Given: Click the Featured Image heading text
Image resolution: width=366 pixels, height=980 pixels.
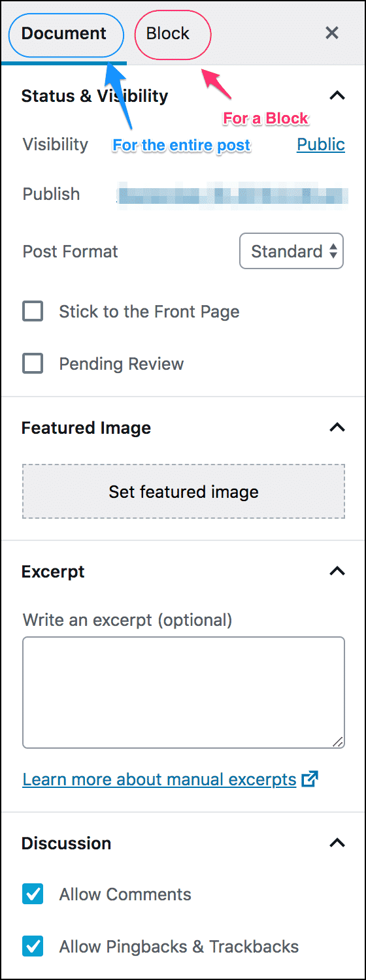Looking at the screenshot, I should coord(86,428).
